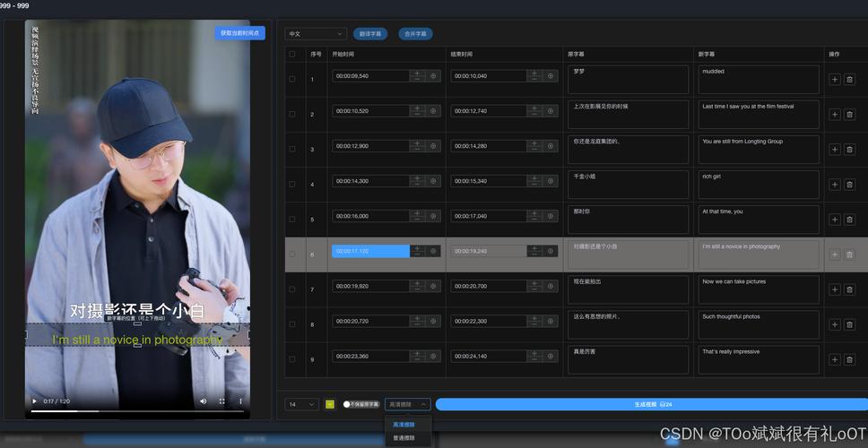Set row 2 end time using target icon

(x=551, y=111)
